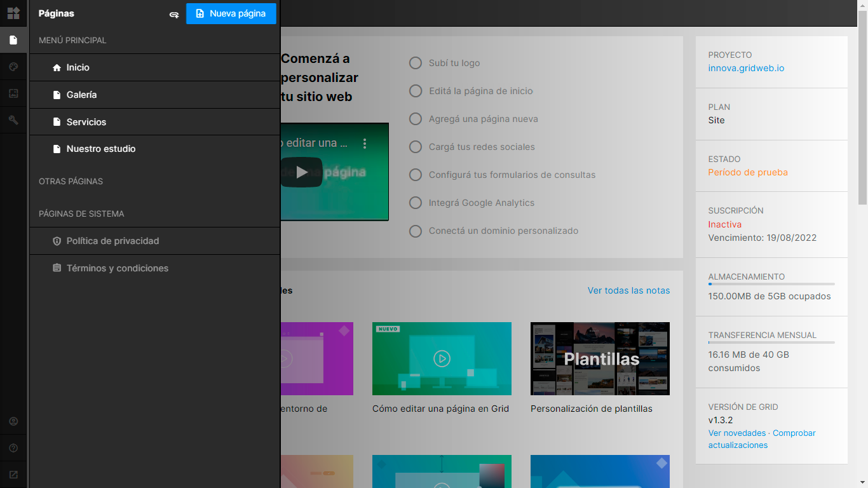Open the Nuestro estudio page item
The height and width of the screenshot is (488, 868).
[x=155, y=149]
